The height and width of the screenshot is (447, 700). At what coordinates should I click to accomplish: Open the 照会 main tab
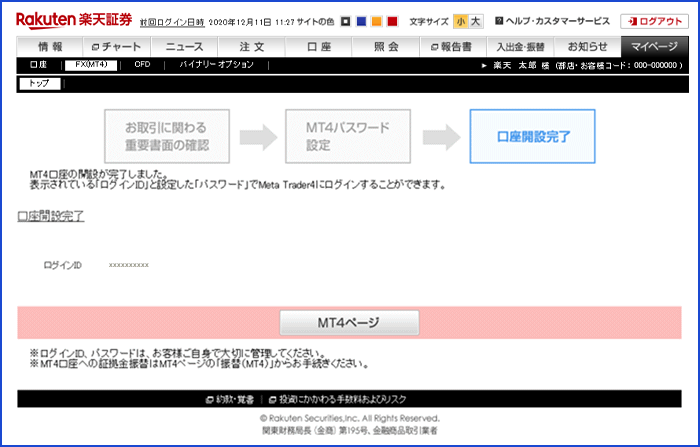(x=386, y=46)
